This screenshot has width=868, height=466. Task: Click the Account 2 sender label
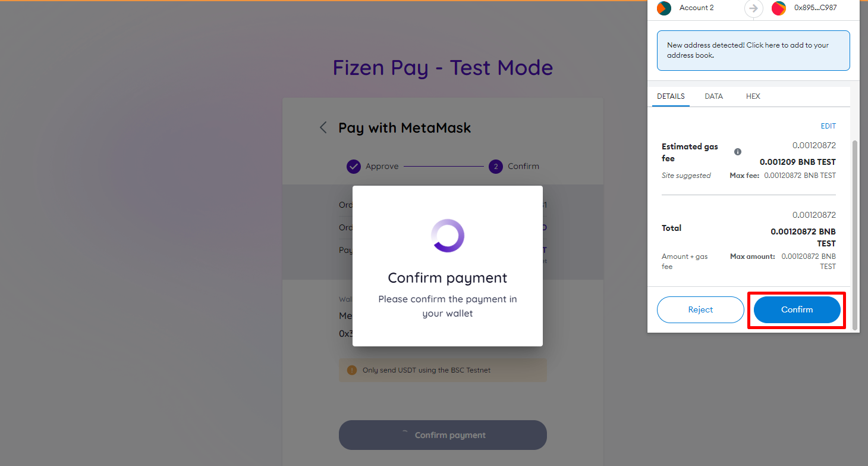(696, 8)
